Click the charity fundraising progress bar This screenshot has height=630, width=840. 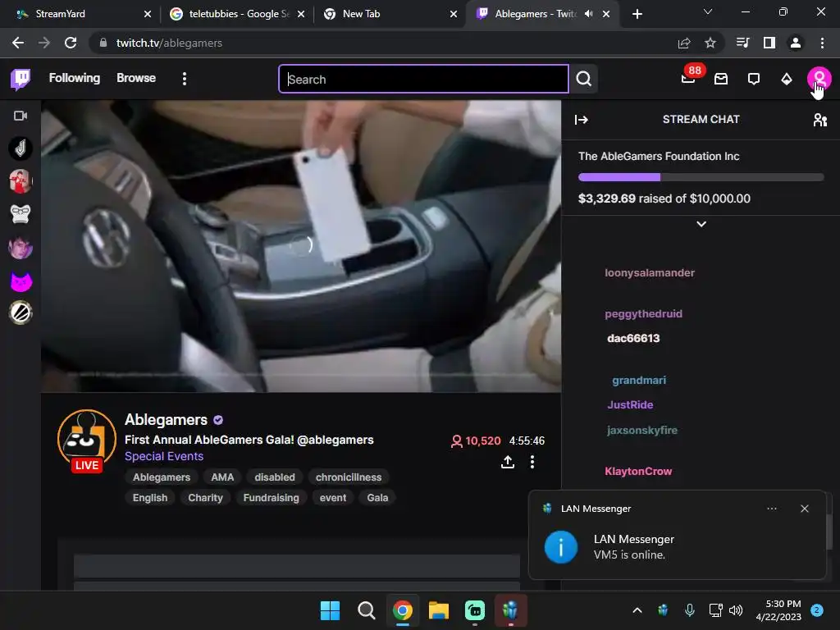[701, 177]
